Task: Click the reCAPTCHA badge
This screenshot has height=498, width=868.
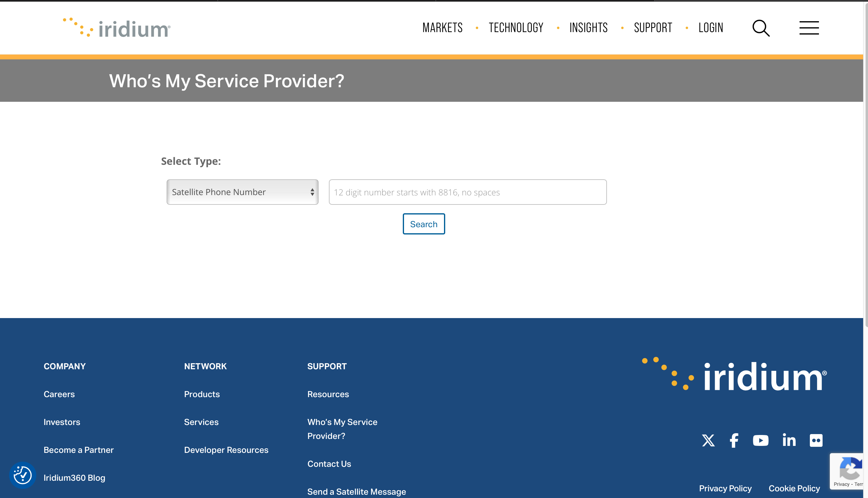Action: [x=848, y=471]
